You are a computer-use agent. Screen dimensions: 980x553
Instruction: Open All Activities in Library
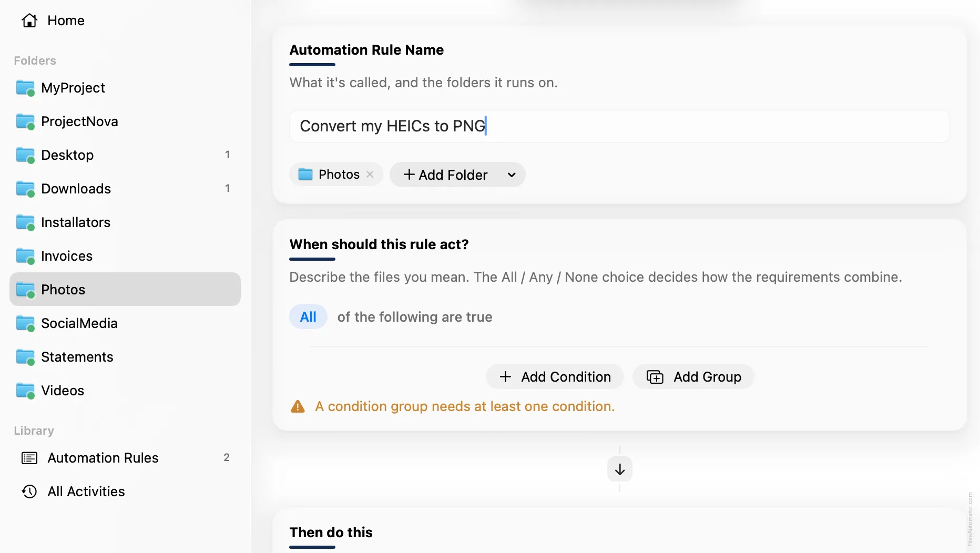pos(125,491)
